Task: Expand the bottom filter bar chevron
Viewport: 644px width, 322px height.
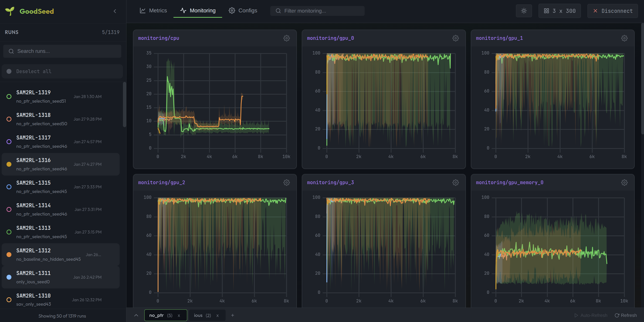Action: [x=136, y=315]
